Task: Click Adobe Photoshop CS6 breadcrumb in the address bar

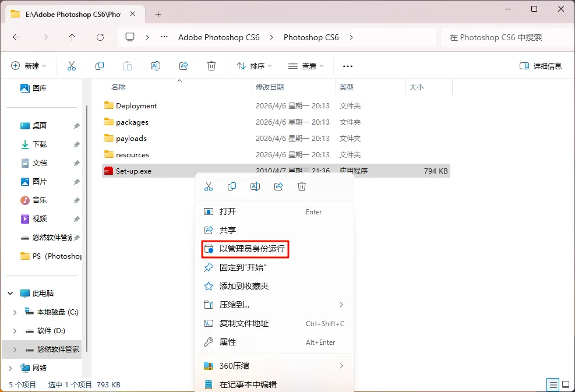Action: [218, 37]
